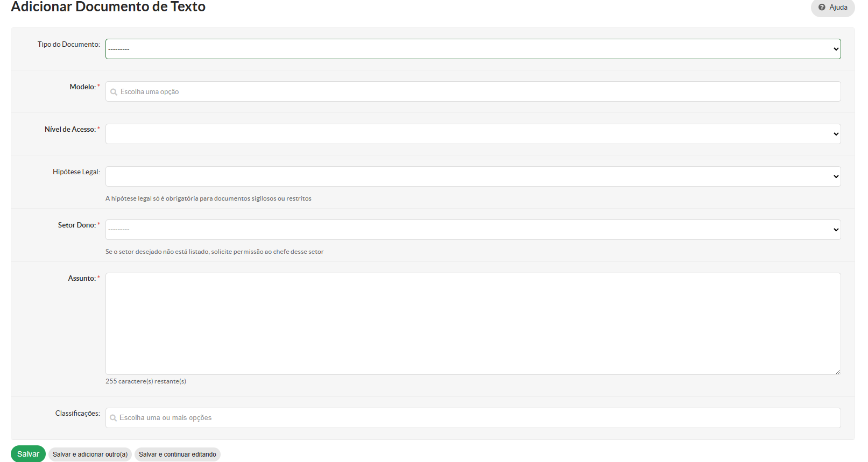Click the Setor Dono label
This screenshot has width=868, height=462.
(x=76, y=225)
